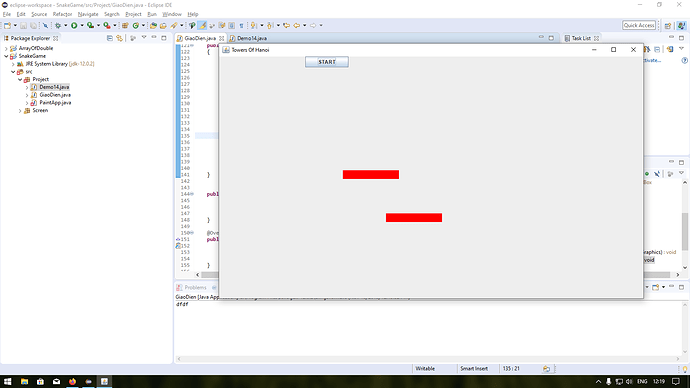Expand the ArrayOfDouble project node
The image size is (690, 388).
pos(6,48)
